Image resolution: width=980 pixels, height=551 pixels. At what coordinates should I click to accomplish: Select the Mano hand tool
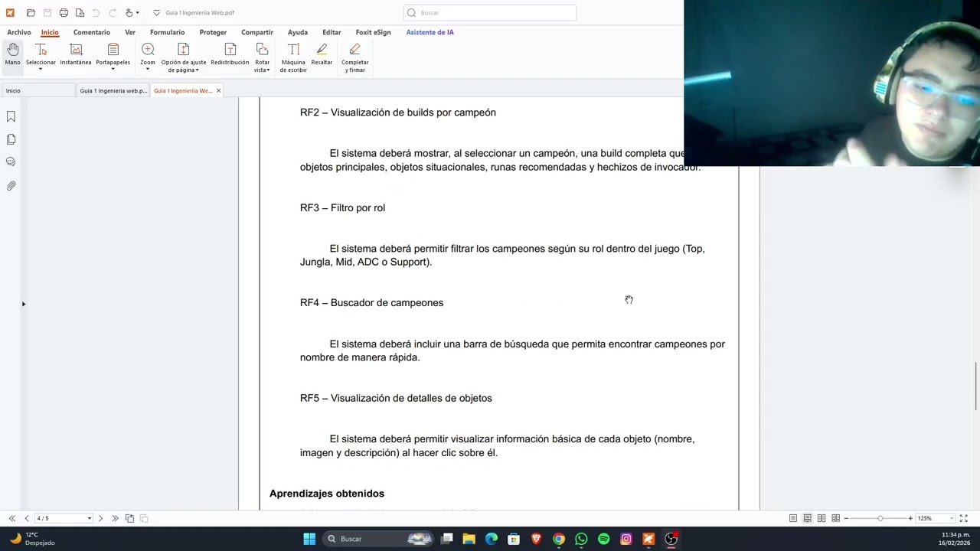[x=13, y=55]
